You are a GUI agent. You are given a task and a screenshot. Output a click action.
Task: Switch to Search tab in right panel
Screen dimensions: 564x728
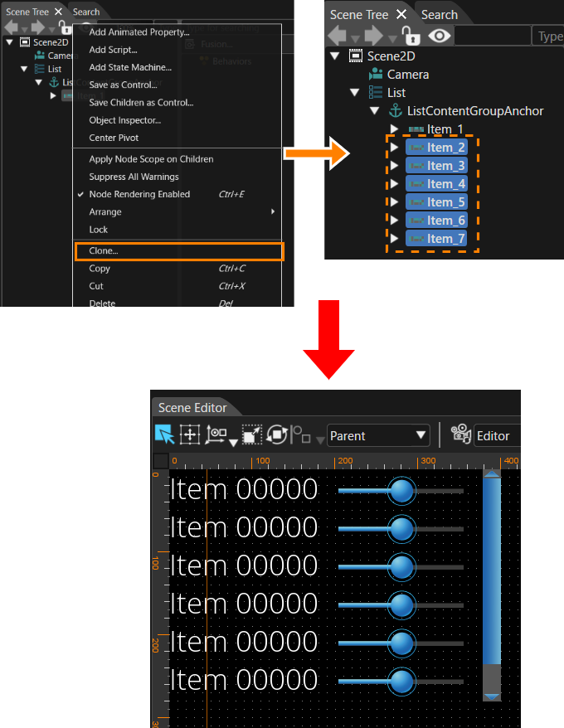point(440,15)
